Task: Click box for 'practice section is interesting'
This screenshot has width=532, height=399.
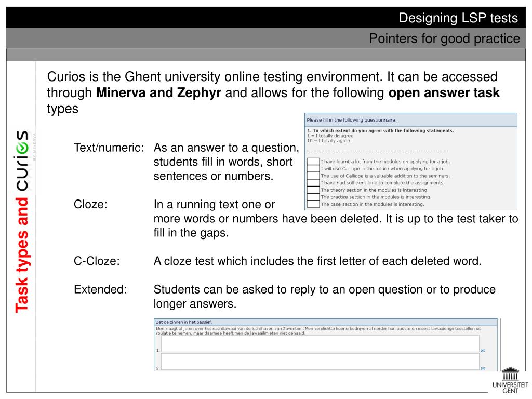Action: 313,197
